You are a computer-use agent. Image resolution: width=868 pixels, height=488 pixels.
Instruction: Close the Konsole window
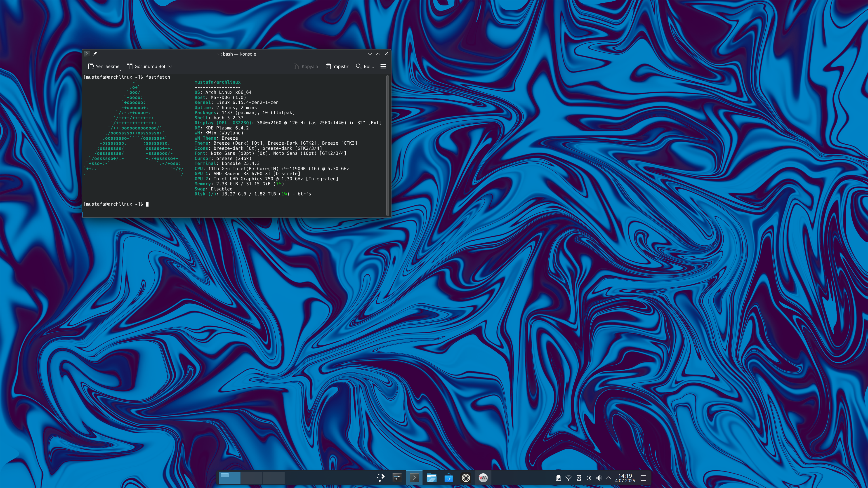[387, 54]
